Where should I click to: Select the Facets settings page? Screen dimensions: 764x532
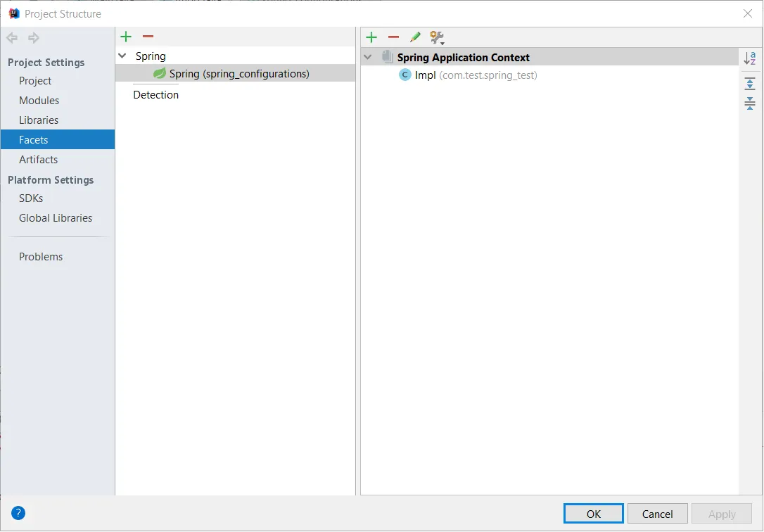58,140
